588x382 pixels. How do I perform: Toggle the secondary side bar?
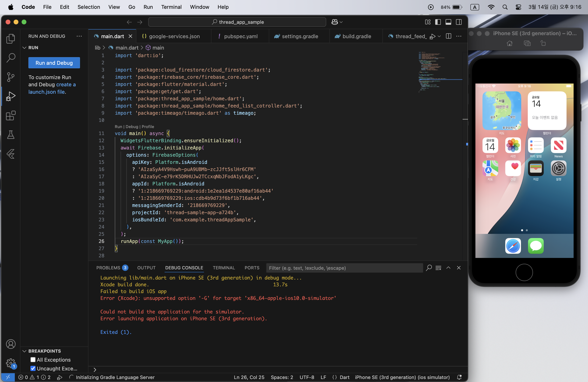459,22
